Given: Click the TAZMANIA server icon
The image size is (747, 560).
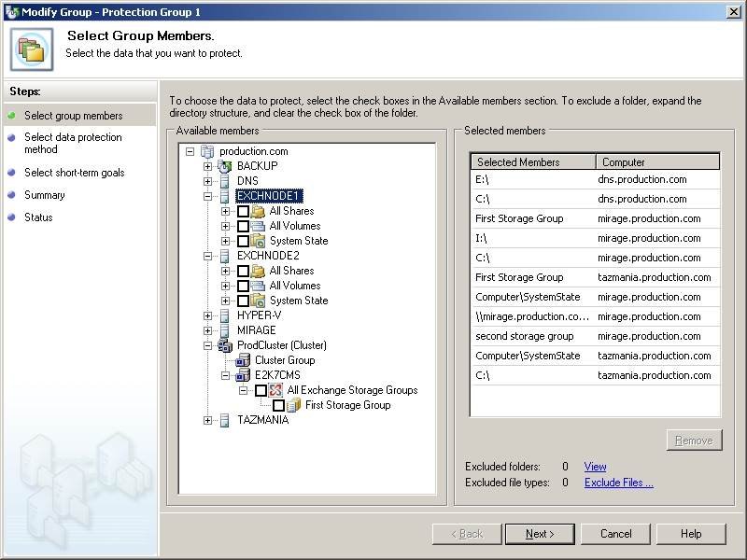Looking at the screenshot, I should pos(224,420).
